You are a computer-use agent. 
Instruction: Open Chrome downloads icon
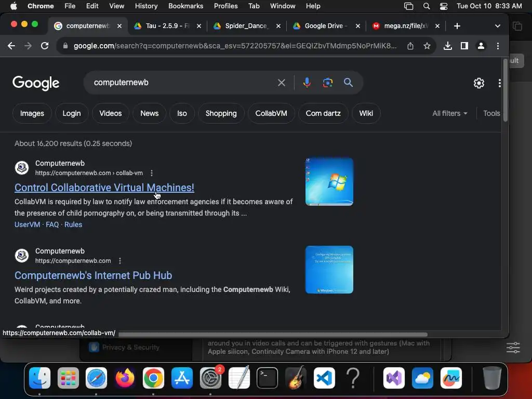[x=447, y=46]
